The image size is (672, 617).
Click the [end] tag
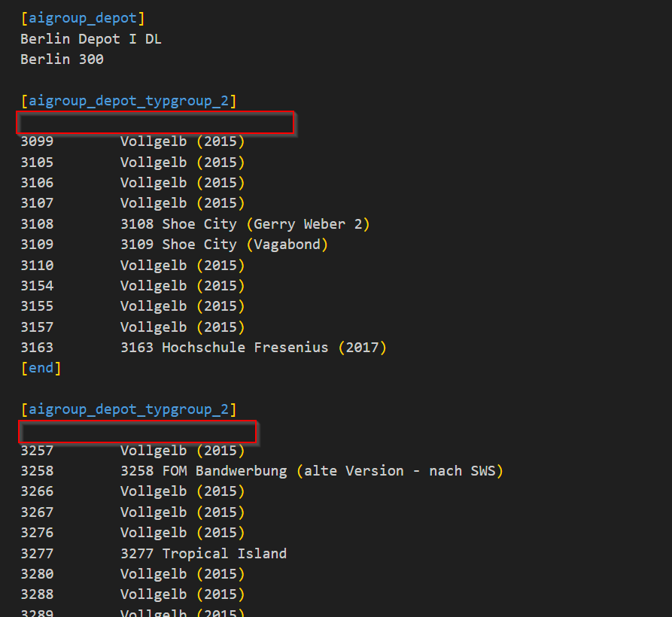click(41, 368)
